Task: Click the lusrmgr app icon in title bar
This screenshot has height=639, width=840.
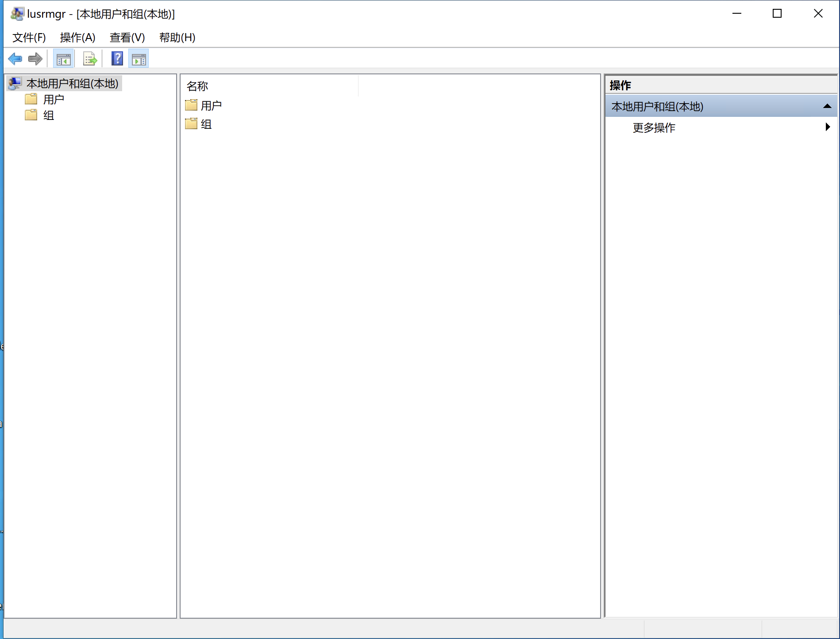Action: [x=17, y=14]
